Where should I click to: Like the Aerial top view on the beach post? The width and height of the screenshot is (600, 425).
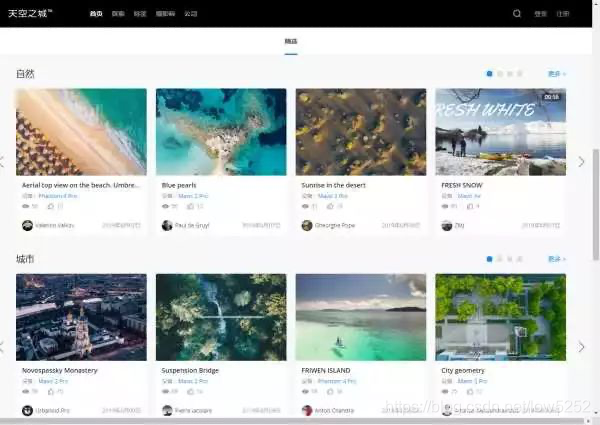pos(51,206)
